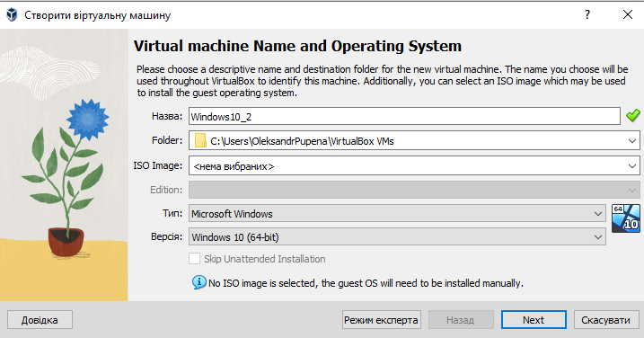Click the Skip Unattended Installation label text
This screenshot has width=644, height=338.
click(x=265, y=259)
